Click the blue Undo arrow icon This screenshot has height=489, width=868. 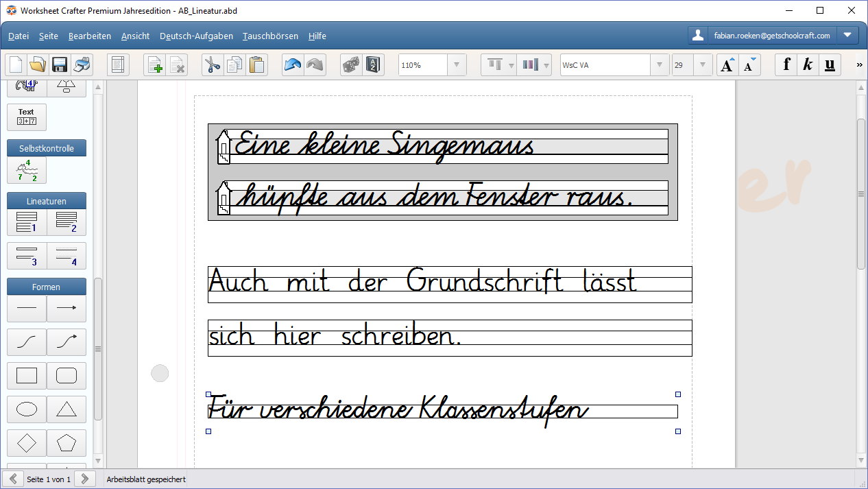coord(293,65)
